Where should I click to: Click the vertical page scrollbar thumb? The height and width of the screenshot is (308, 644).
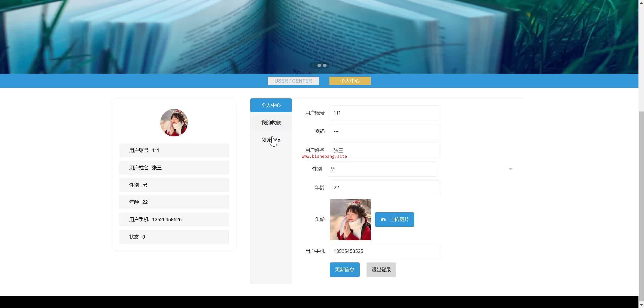[x=641, y=206]
